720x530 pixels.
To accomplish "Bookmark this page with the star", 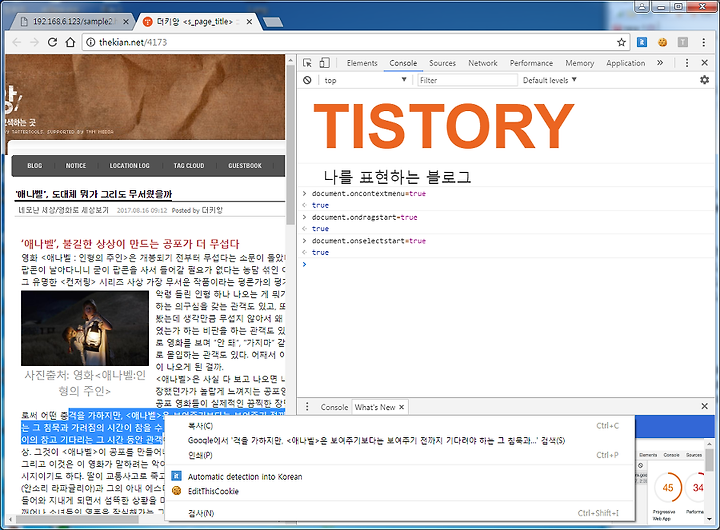I will [x=621, y=42].
